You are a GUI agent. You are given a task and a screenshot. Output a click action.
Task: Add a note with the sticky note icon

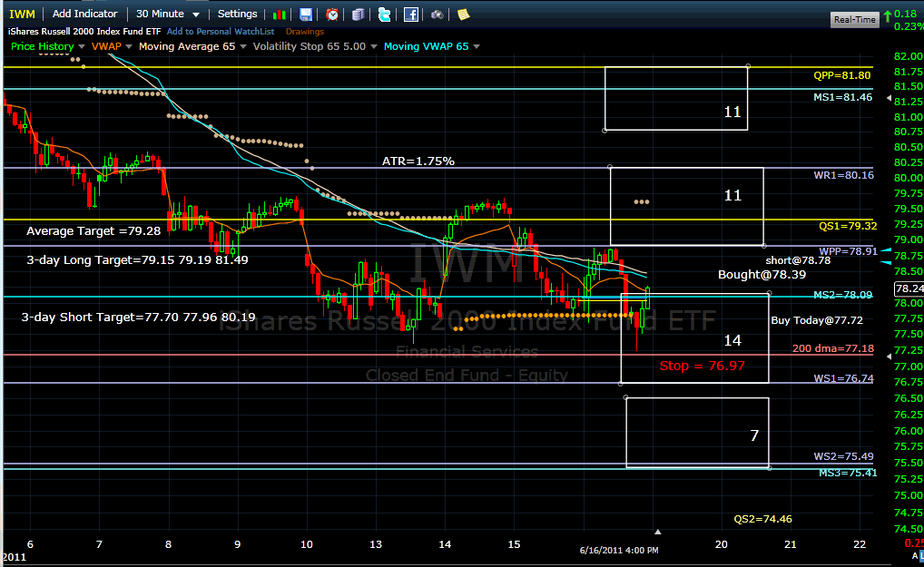click(x=464, y=15)
